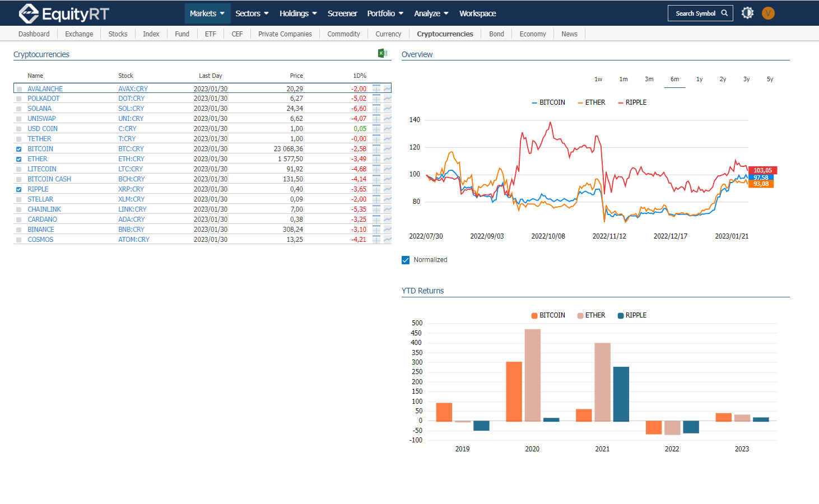Open the table icon in the COSMOS row
Image resolution: width=819 pixels, height=504 pixels.
[376, 240]
